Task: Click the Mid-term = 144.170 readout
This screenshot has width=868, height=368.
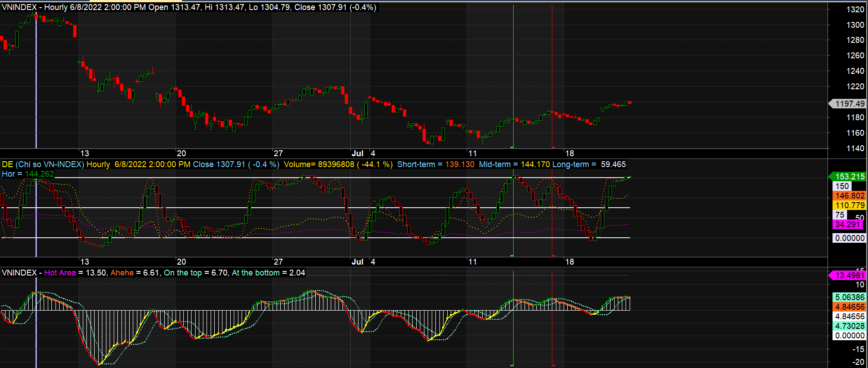Action: [x=514, y=164]
